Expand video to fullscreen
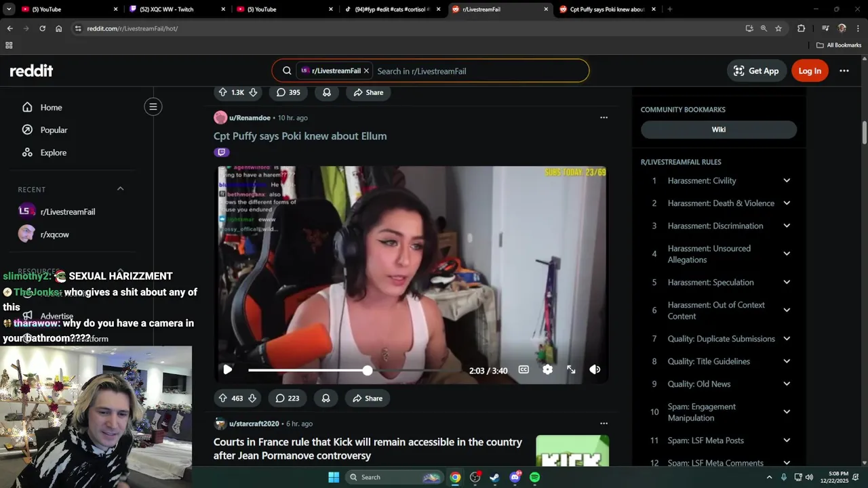868x488 pixels. (571, 369)
